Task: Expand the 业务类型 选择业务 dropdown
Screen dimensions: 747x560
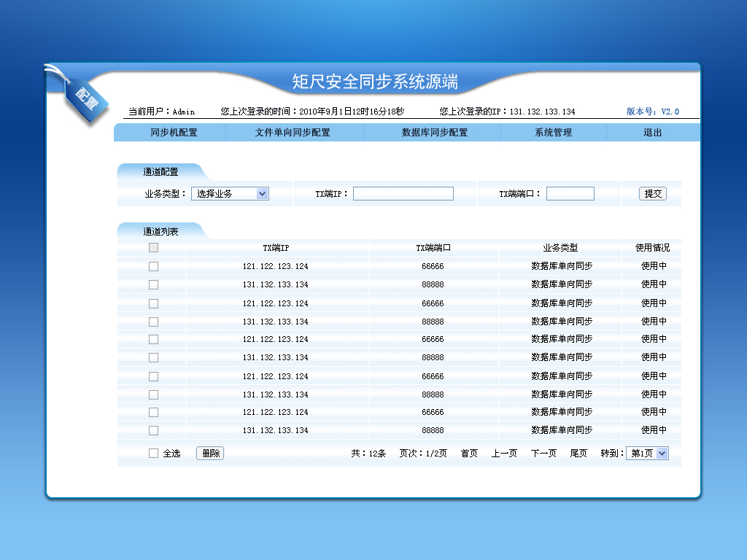Action: pyautogui.click(x=230, y=194)
